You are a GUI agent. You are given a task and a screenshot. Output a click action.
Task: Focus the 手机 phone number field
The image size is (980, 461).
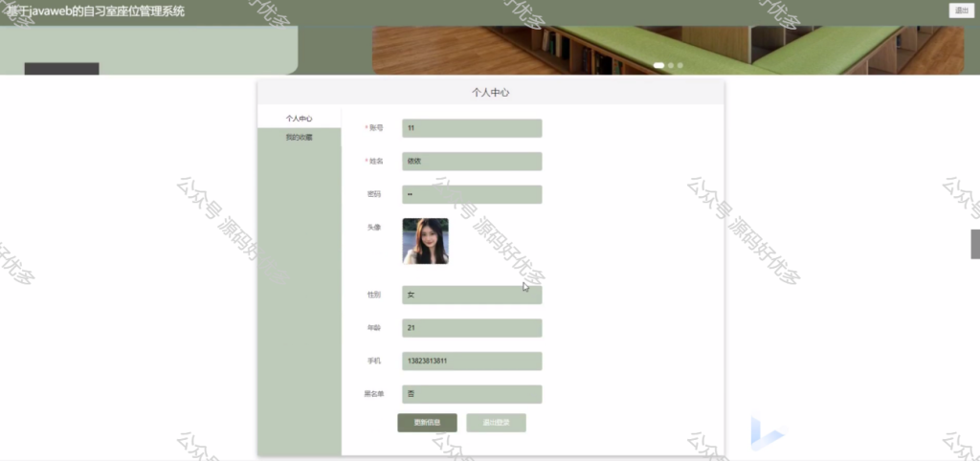tap(472, 362)
